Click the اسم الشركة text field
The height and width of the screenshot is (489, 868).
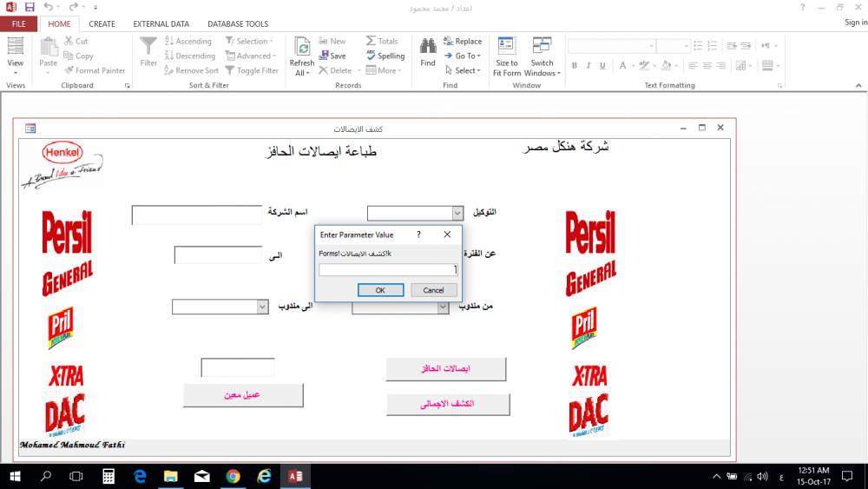[196, 215]
